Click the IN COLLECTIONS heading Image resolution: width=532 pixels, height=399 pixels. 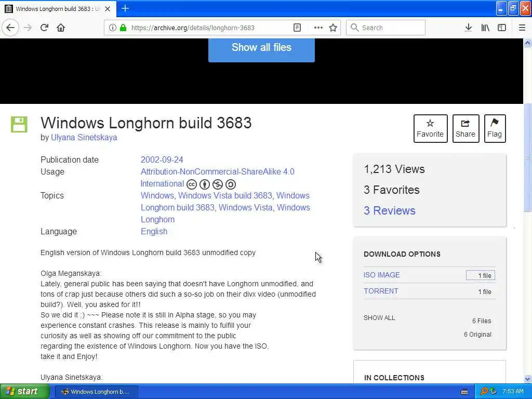[394, 378]
